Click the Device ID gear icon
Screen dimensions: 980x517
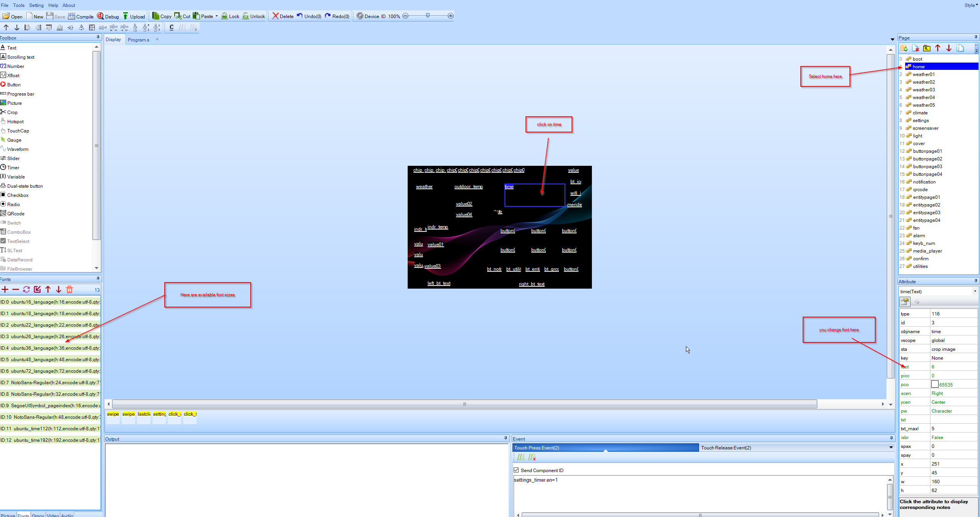tap(360, 16)
